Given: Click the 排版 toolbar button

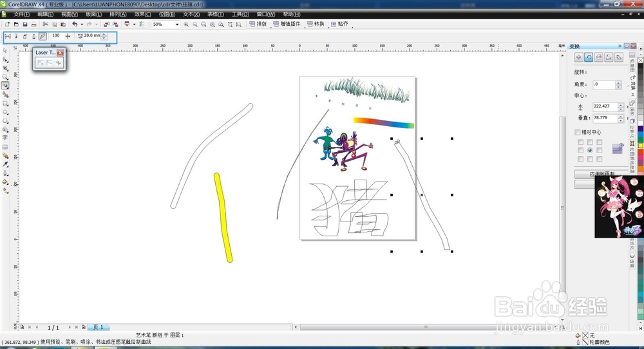Looking at the screenshot, I should pyautogui.click(x=258, y=24).
